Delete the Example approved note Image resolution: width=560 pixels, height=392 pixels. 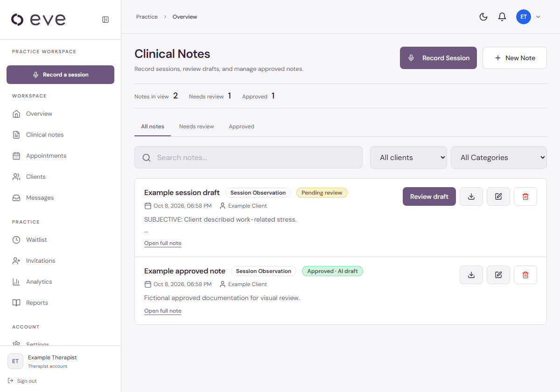525,275
